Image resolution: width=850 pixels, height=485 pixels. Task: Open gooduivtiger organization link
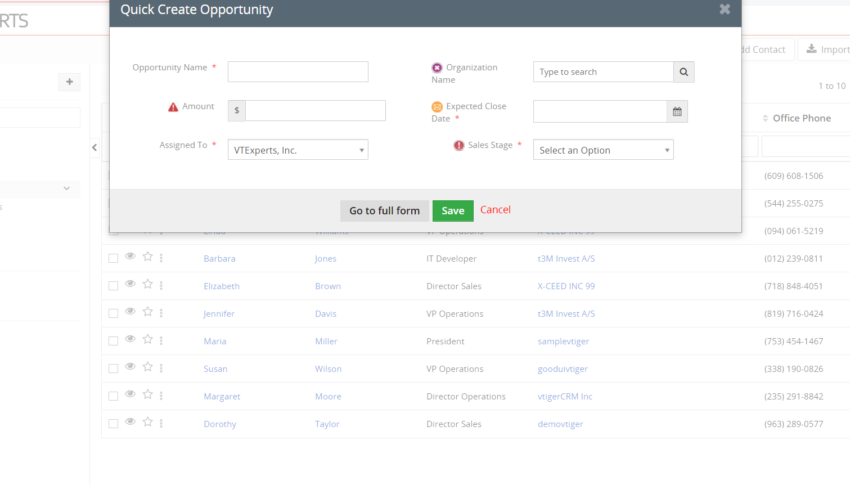(x=563, y=369)
